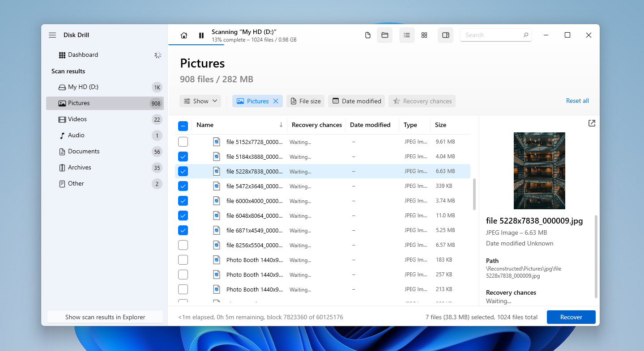Switch files to folder view
The height and width of the screenshot is (351, 644).
click(x=384, y=35)
